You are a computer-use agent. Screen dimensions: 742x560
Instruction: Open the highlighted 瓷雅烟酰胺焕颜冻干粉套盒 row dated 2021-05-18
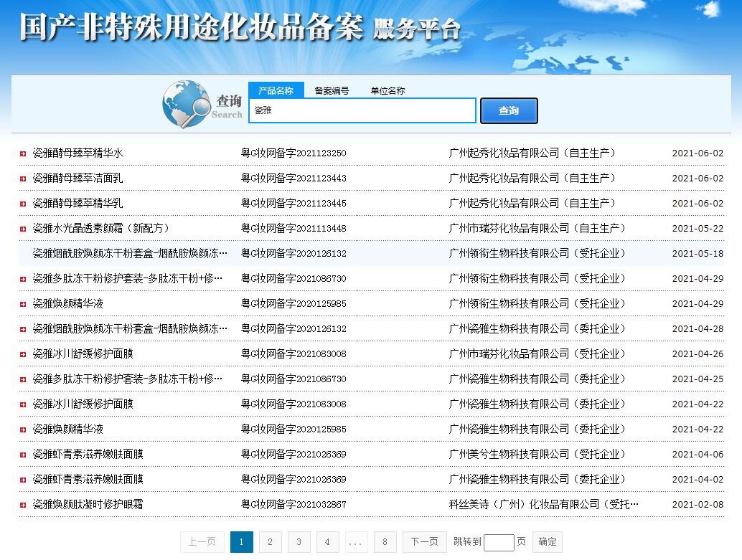click(130, 254)
